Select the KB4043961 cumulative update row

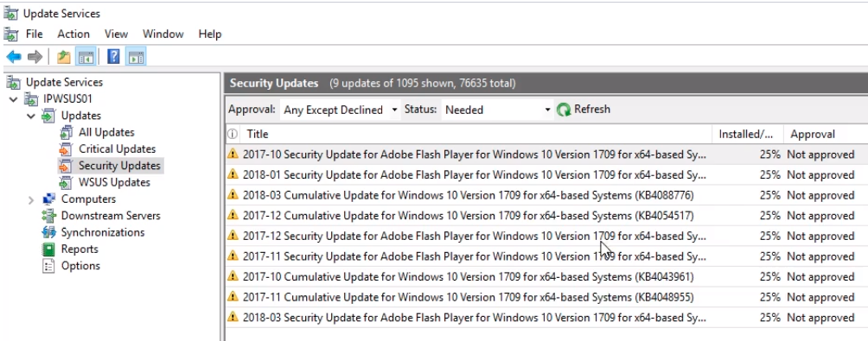[546, 277]
